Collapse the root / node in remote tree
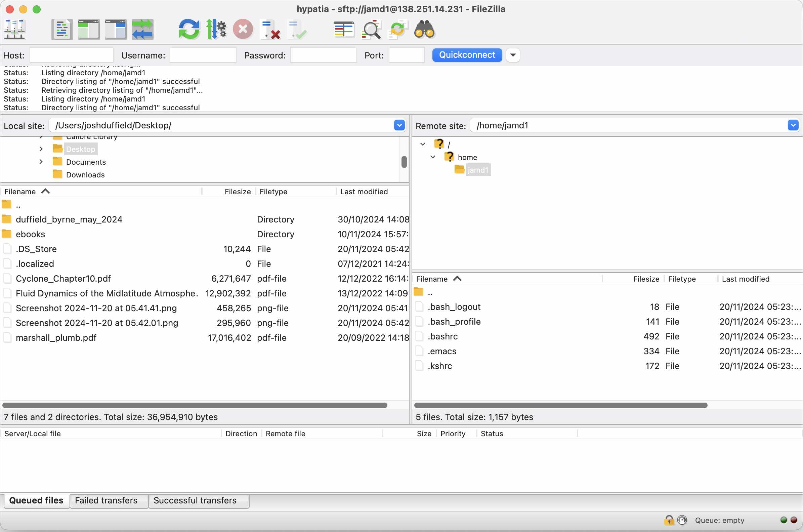Screen dimensions: 803x532 coord(423,144)
